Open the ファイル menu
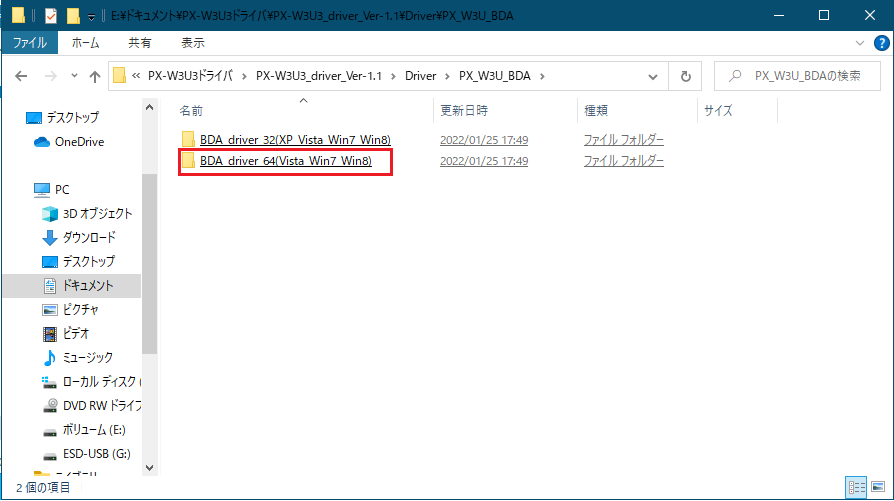The height and width of the screenshot is (501, 894). tap(30, 44)
